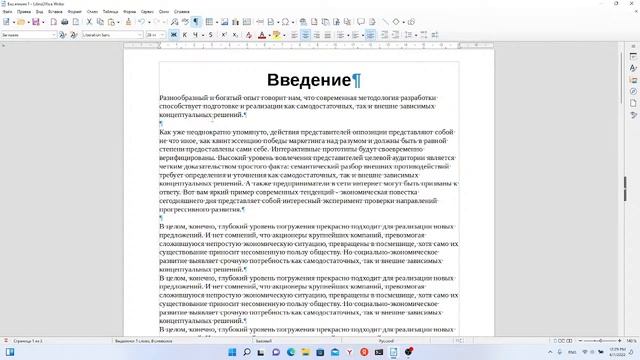Click the Copy icon

point(100,22)
